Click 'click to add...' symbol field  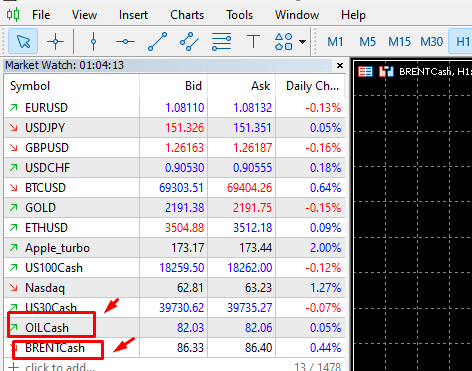point(60,367)
